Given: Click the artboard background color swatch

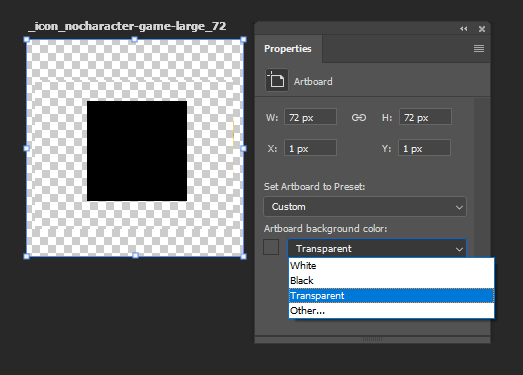Looking at the screenshot, I should point(271,247).
